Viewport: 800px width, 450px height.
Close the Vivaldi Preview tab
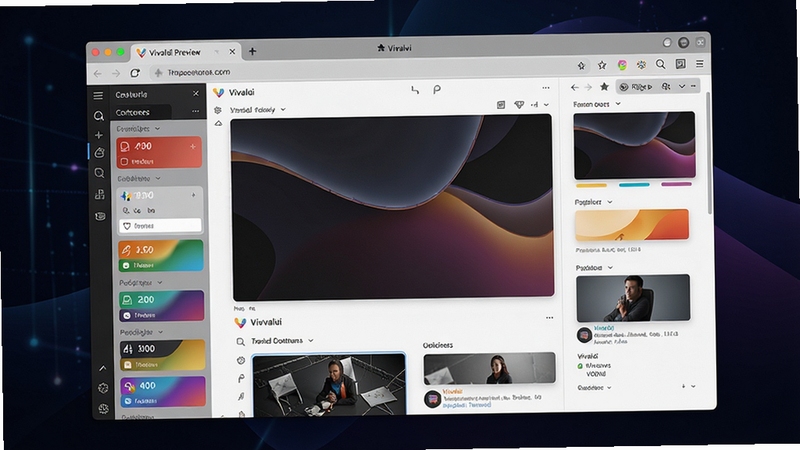tap(232, 52)
